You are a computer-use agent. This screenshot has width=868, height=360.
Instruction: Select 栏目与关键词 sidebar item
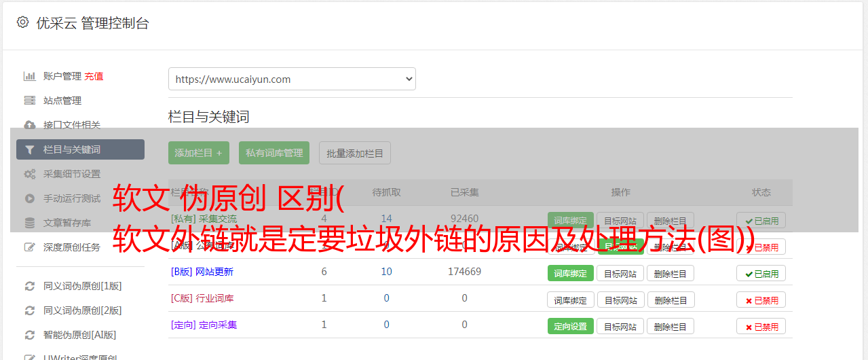coord(80,149)
